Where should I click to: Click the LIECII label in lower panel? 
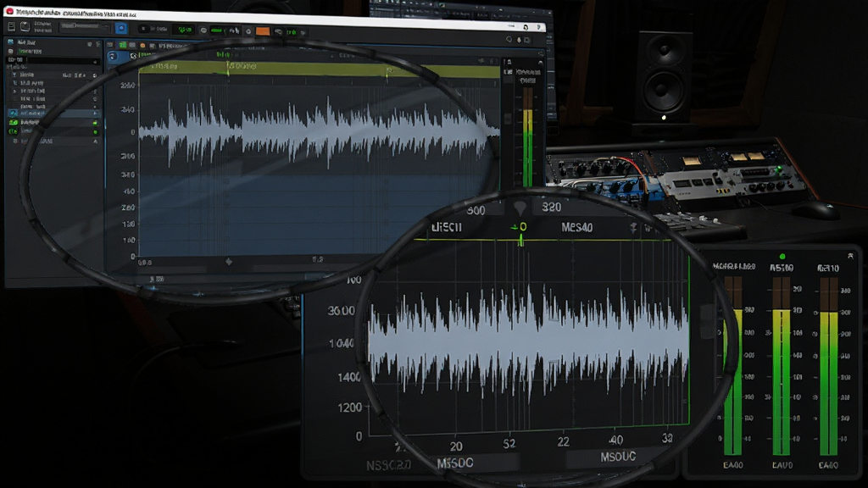pyautogui.click(x=446, y=227)
